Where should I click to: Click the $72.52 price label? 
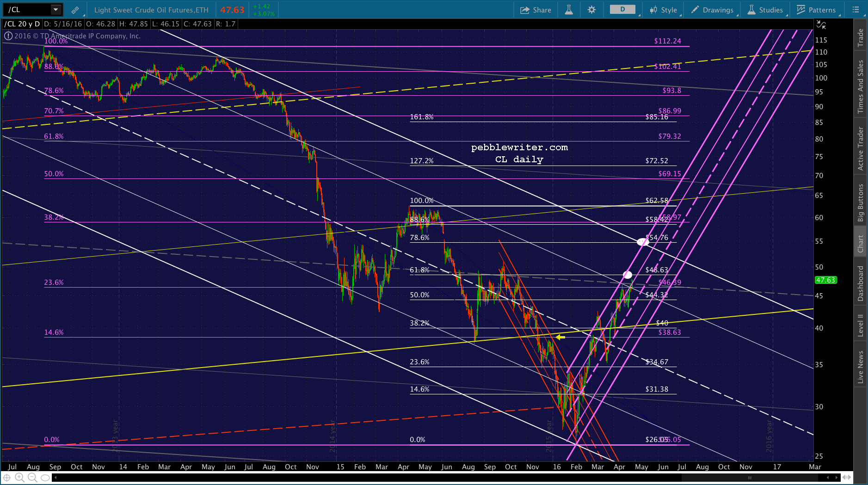[657, 161]
